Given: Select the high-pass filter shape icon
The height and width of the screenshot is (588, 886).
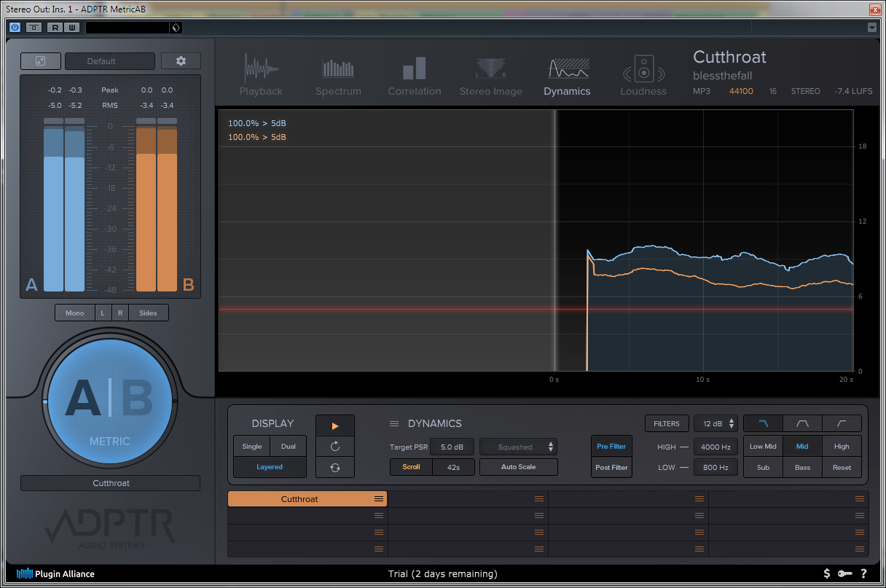Looking at the screenshot, I should [x=842, y=423].
